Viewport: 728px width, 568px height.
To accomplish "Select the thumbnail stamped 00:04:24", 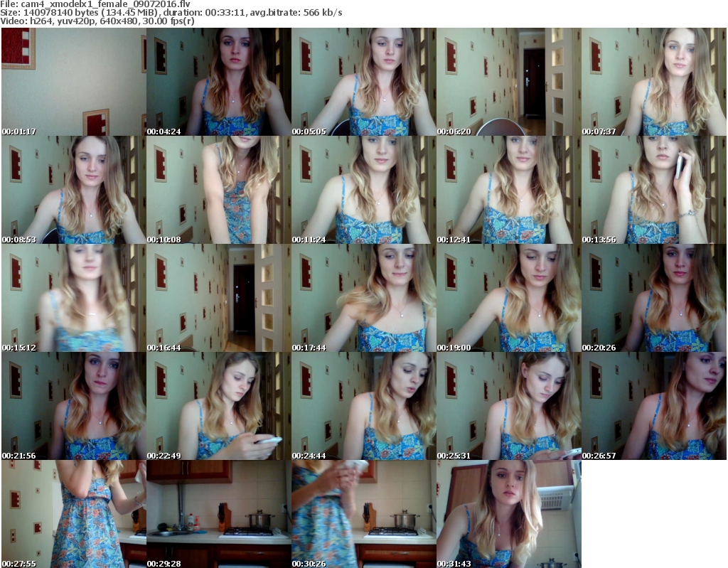I will (219, 82).
